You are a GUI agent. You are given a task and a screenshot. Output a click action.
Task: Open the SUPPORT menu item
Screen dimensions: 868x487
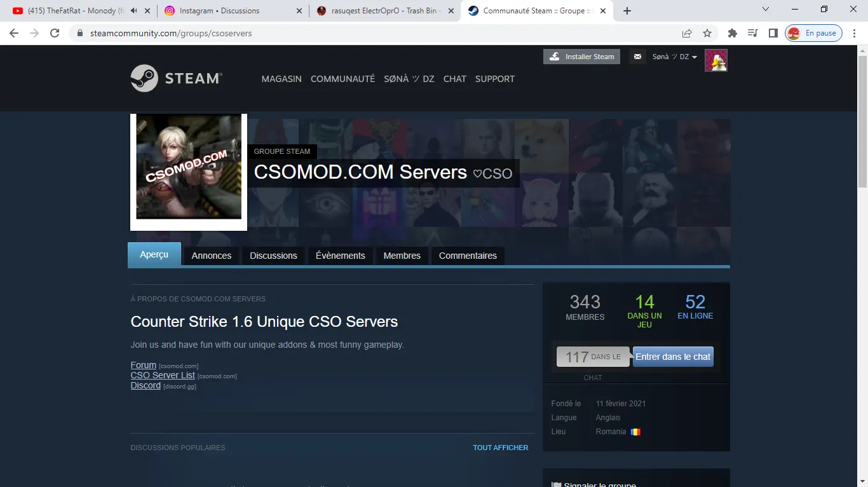pos(495,79)
